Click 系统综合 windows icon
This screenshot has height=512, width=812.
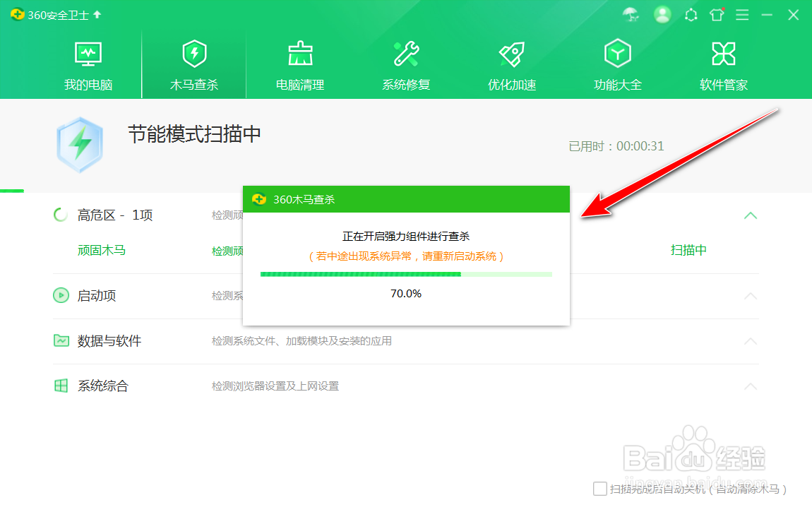61,386
